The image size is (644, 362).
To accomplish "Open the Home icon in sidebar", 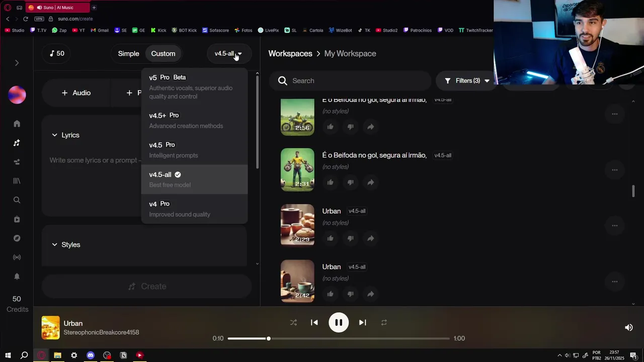I will [x=17, y=124].
